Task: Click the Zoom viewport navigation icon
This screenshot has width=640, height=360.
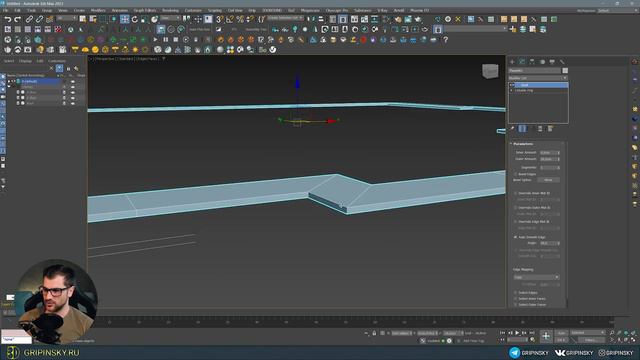Action: 612,333
